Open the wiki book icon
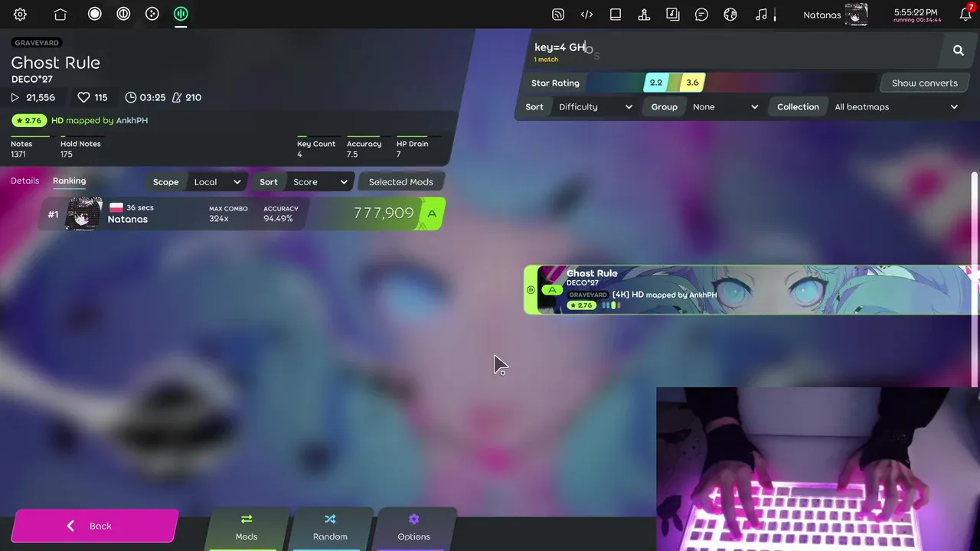 point(616,14)
